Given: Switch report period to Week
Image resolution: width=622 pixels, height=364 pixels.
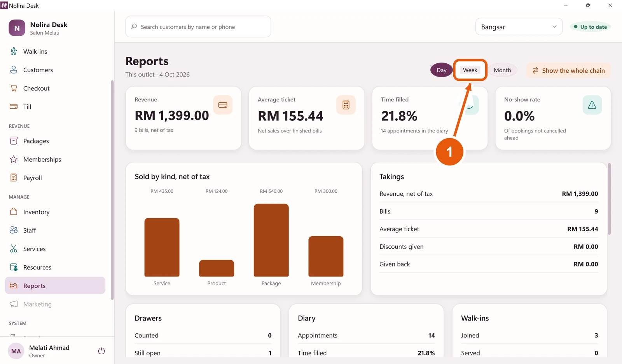Looking at the screenshot, I should click(x=470, y=70).
